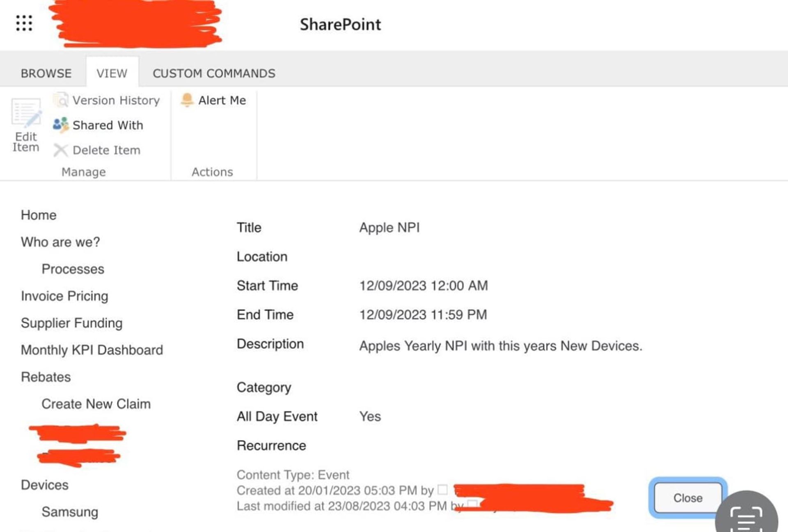Toggle the All Day Event checkbox
Screen dimensions: 788x532
pos(369,415)
